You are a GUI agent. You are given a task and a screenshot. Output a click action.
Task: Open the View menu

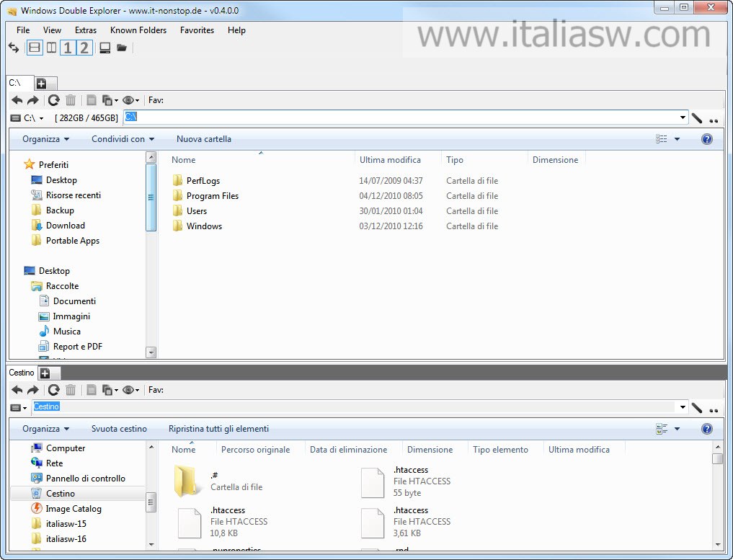(52, 30)
